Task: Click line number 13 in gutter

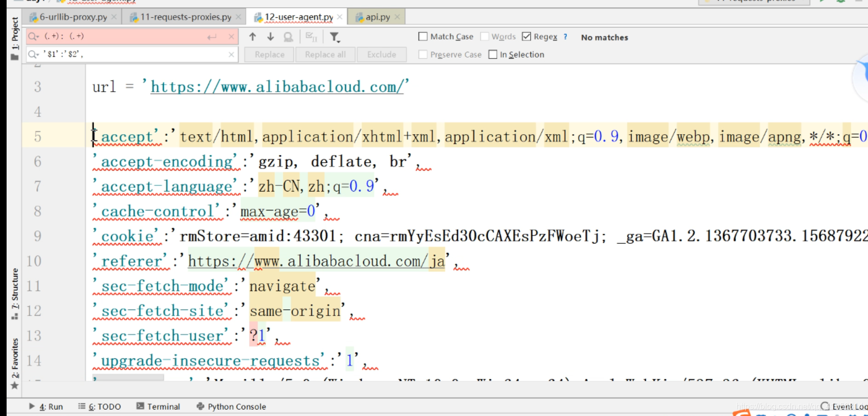Action: click(x=34, y=335)
